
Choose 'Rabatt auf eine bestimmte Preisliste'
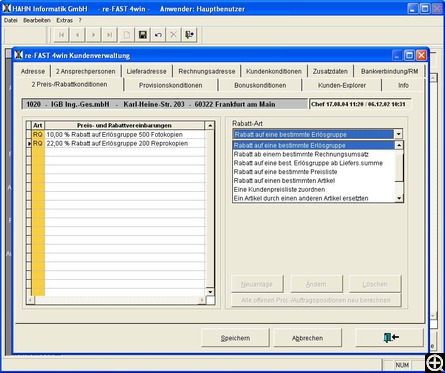[x=313, y=172]
